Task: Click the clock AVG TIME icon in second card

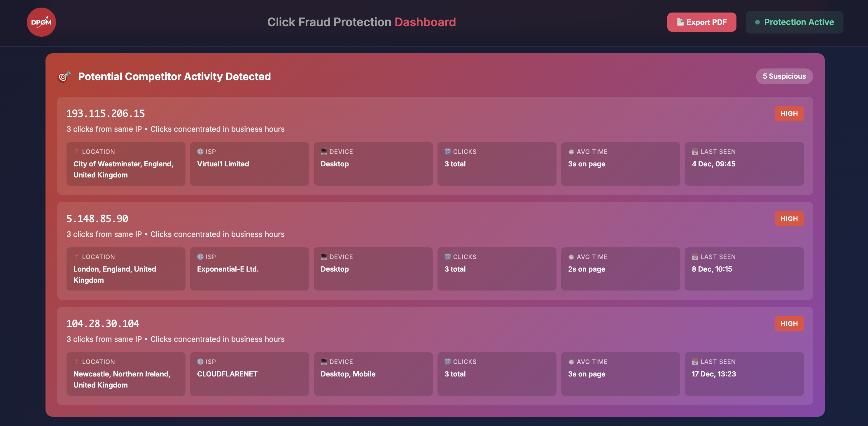Action: coord(571,257)
